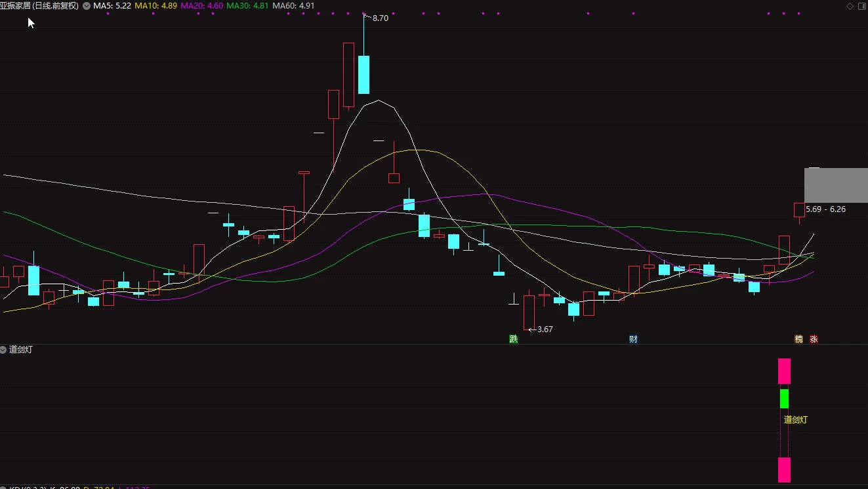Select the 亚振家居 (日线,前复权) chart title
The height and width of the screenshot is (489, 868).
(x=39, y=6)
